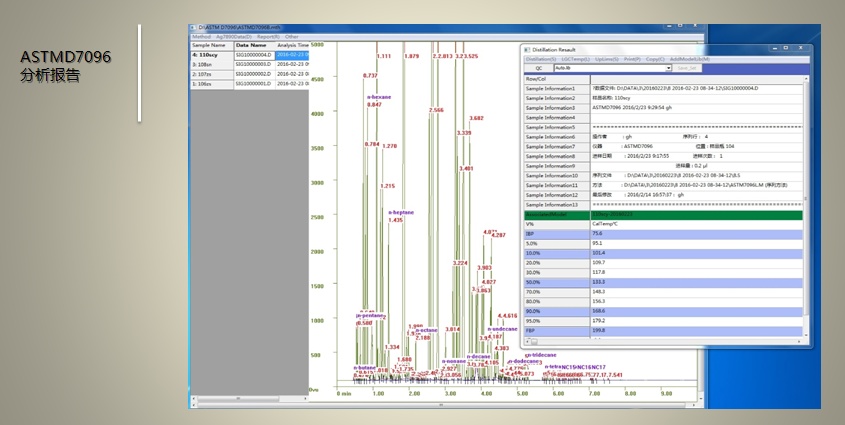Click the Data Name column header

pos(252,45)
